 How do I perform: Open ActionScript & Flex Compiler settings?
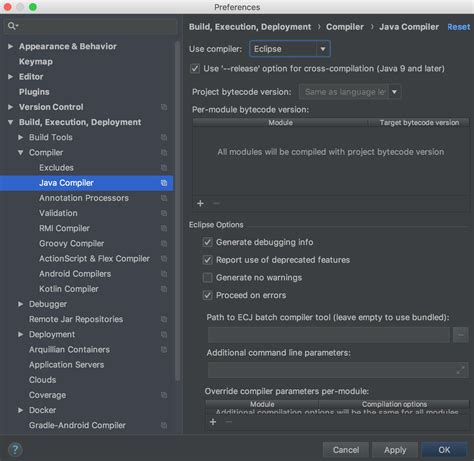point(94,259)
